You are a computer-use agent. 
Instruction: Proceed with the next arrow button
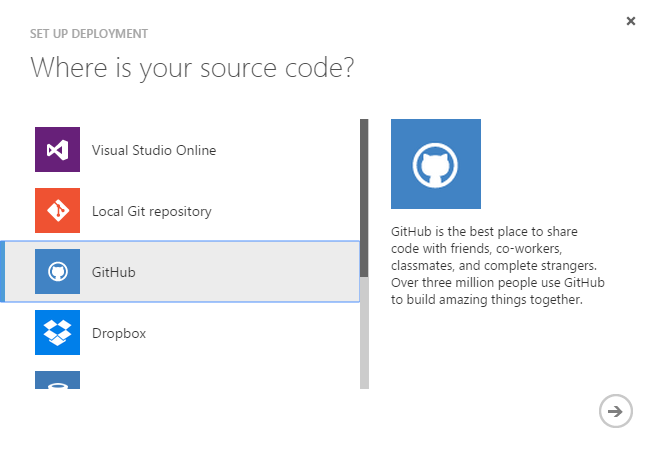tap(615, 410)
